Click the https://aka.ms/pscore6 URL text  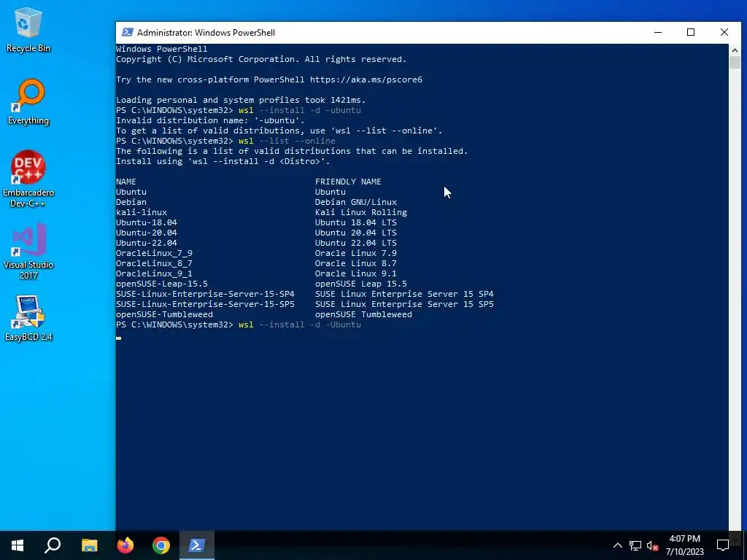(366, 79)
